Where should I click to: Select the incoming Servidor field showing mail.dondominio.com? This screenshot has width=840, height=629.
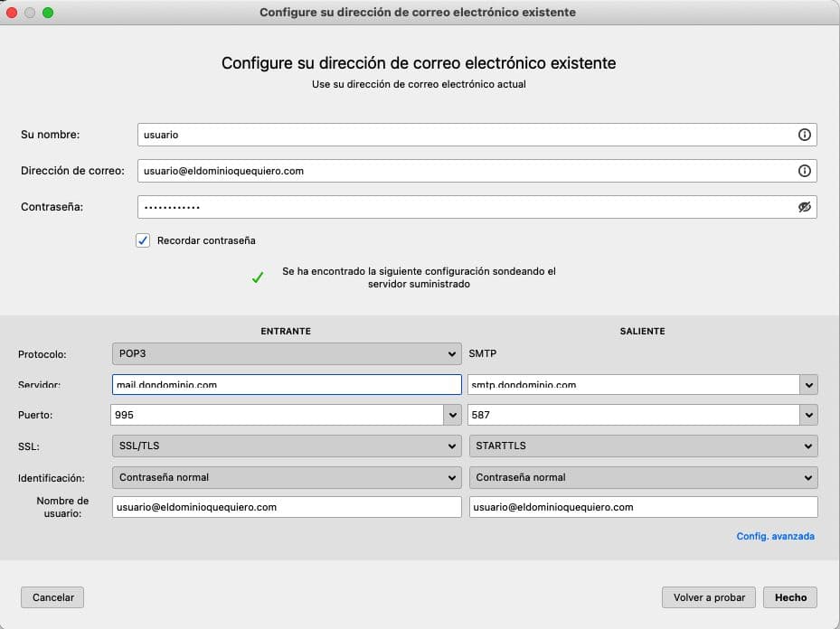286,384
